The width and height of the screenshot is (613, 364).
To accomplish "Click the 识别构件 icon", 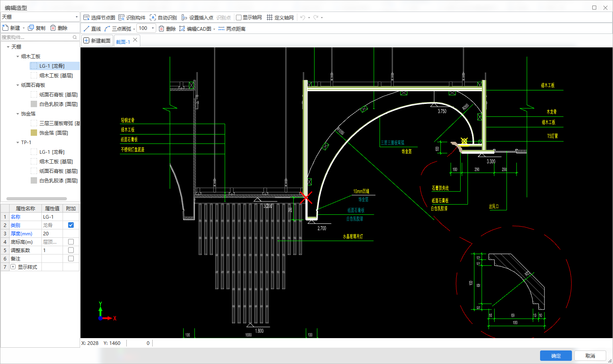I will (x=122, y=18).
